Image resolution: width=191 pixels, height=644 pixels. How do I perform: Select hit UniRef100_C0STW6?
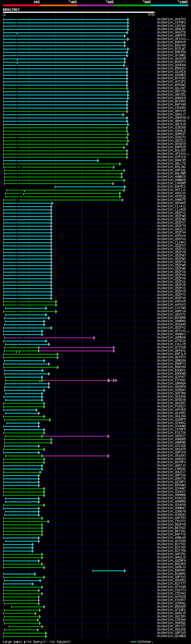pyautogui.click(x=171, y=308)
